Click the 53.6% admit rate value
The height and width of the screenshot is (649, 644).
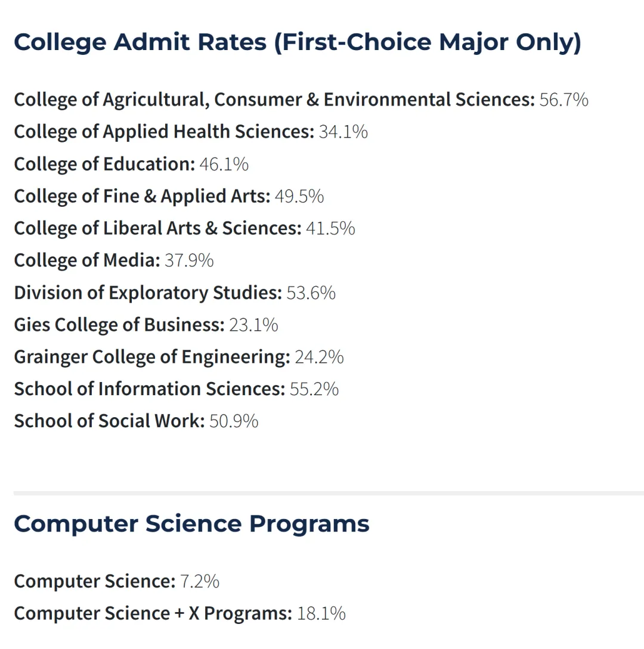click(x=311, y=293)
